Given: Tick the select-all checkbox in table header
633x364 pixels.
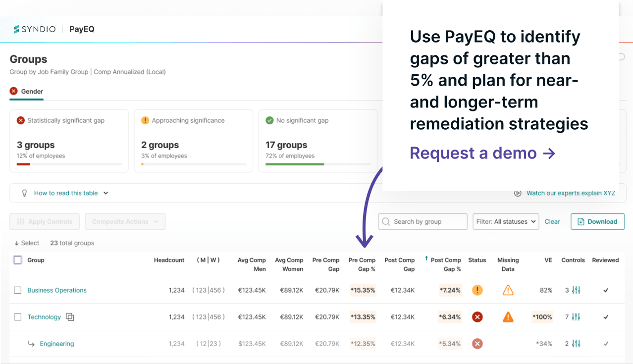Looking at the screenshot, I should [17, 260].
